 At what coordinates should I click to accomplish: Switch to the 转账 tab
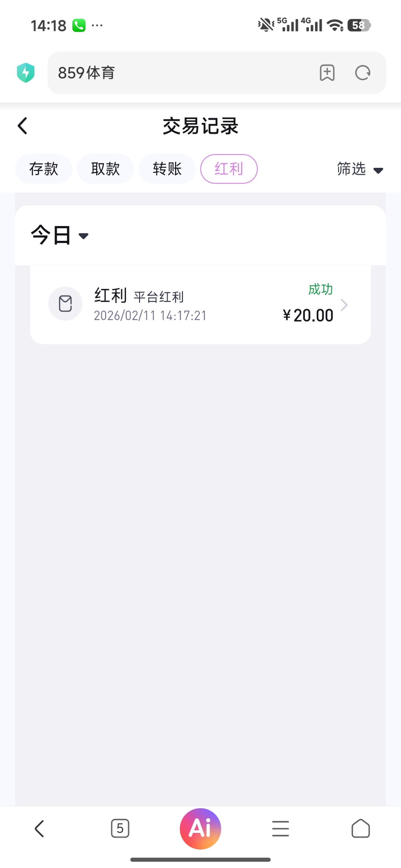click(x=167, y=169)
